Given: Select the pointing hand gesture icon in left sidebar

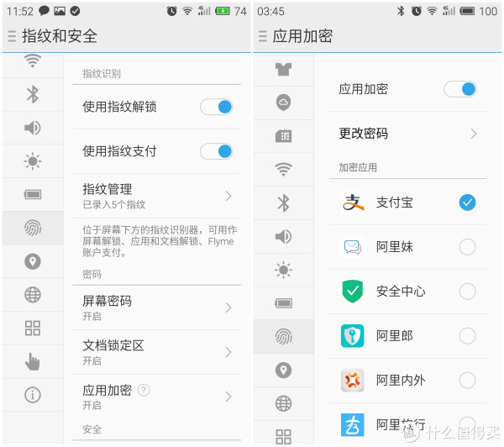Looking at the screenshot, I should point(33,361).
